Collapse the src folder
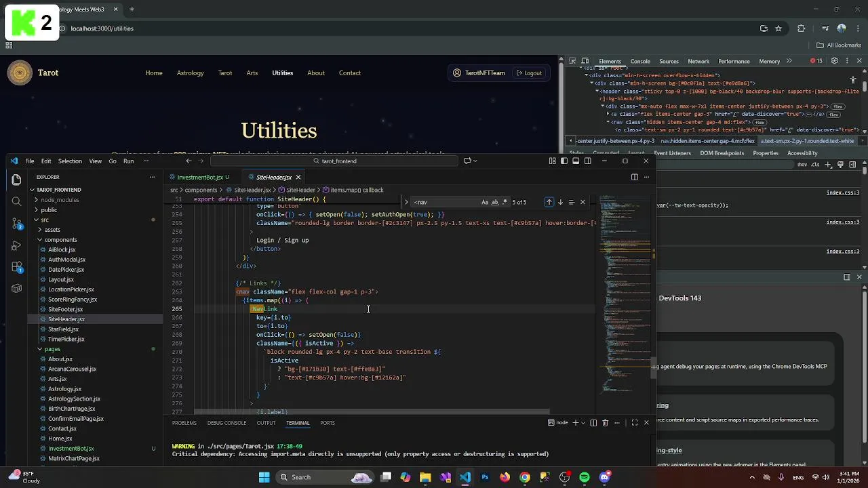868x488 pixels. point(45,220)
